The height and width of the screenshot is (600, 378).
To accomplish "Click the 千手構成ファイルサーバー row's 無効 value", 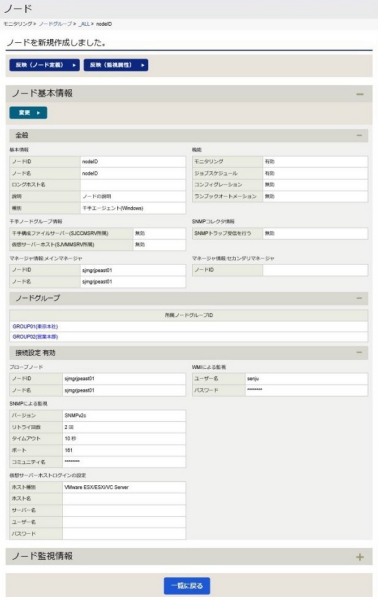I will pos(140,233).
